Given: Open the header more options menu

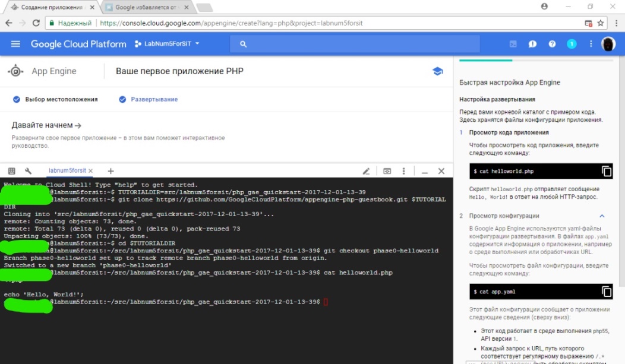Looking at the screenshot, I should (x=591, y=44).
